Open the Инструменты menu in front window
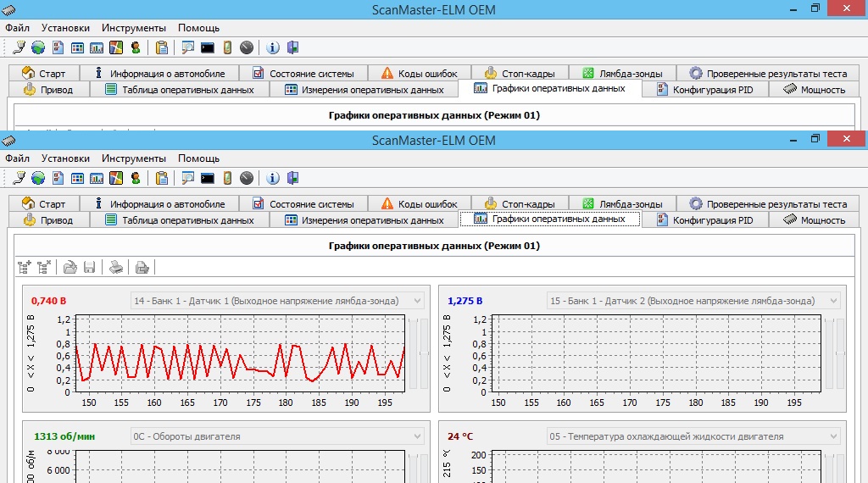 (x=134, y=158)
